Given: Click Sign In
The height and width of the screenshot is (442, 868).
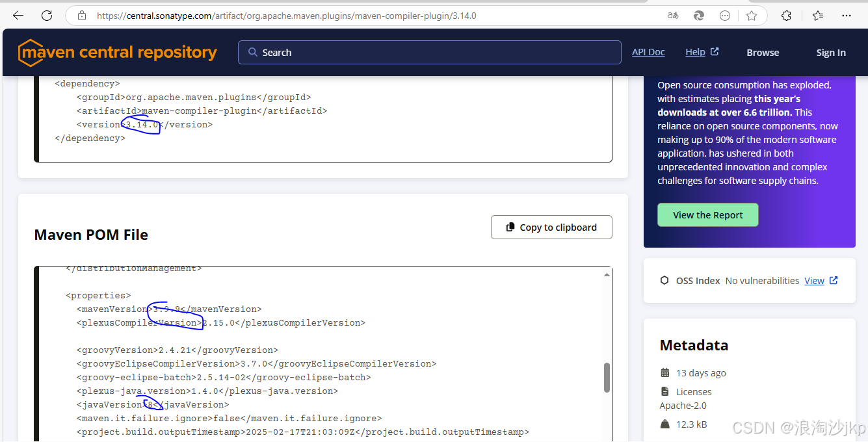Looking at the screenshot, I should click(831, 53).
